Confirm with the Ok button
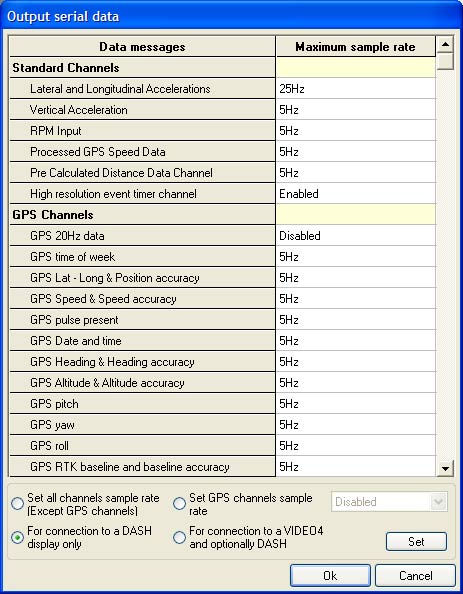 click(x=330, y=575)
